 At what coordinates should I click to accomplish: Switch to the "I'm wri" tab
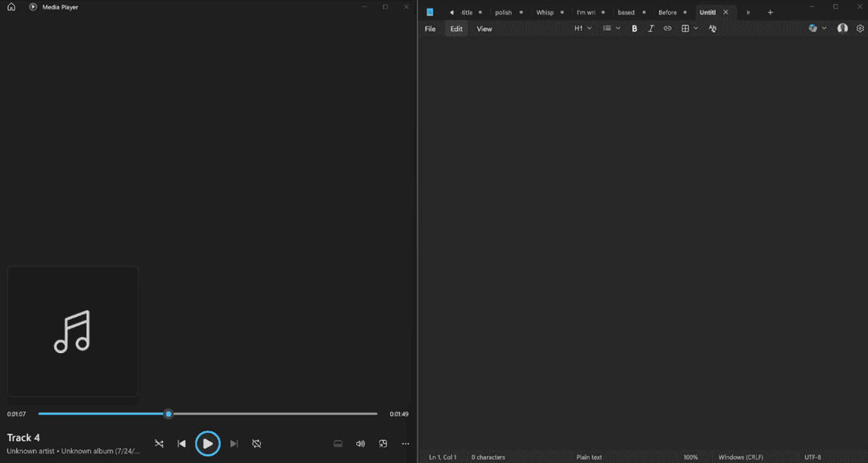click(x=585, y=12)
